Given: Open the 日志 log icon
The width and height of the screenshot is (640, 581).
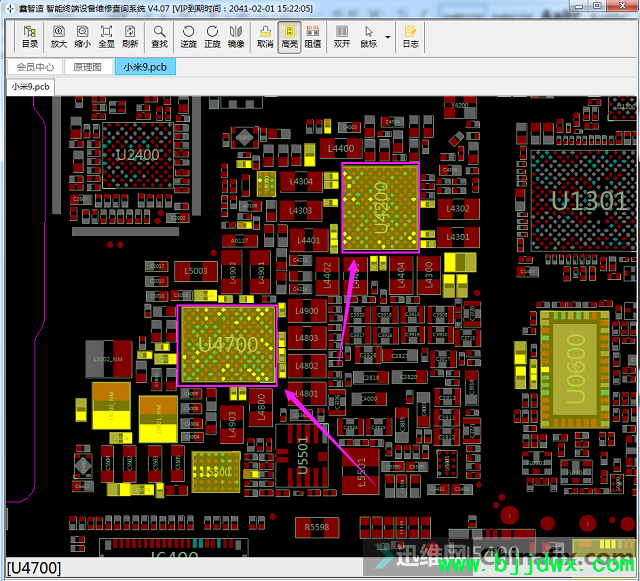Looking at the screenshot, I should 410,37.
